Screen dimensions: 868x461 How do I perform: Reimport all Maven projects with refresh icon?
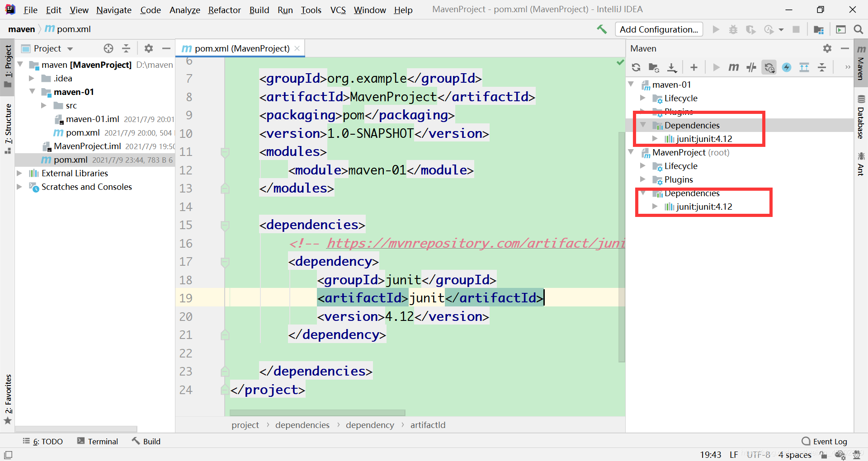click(636, 67)
